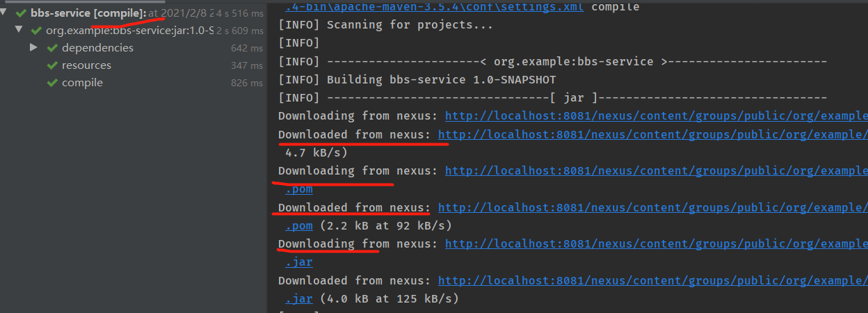This screenshot has height=313, width=868.
Task: Open the first Downloading from nexus URL
Action: pos(657,115)
